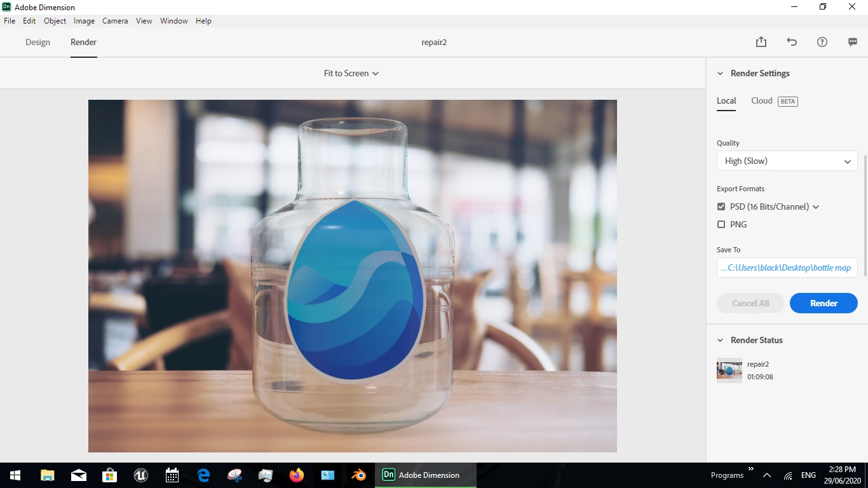The width and height of the screenshot is (868, 488).
Task: Click the repair2 render thumbnail
Action: pos(729,370)
